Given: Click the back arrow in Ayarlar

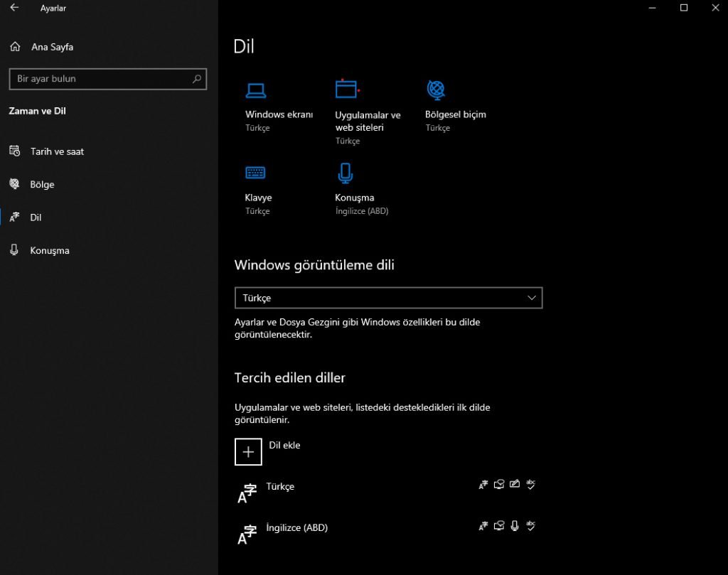Looking at the screenshot, I should pos(14,8).
